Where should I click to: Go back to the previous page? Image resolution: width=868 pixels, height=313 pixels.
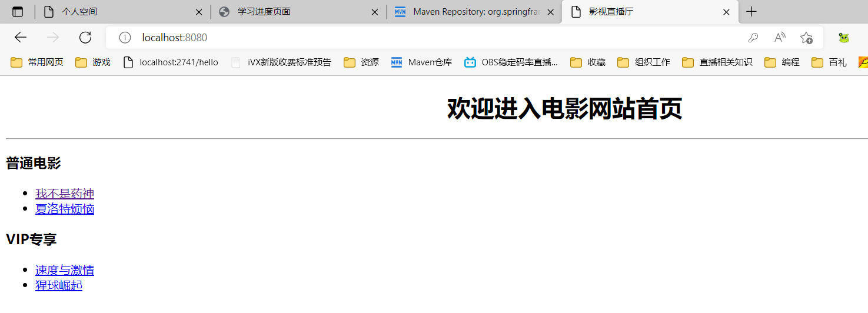tap(21, 38)
